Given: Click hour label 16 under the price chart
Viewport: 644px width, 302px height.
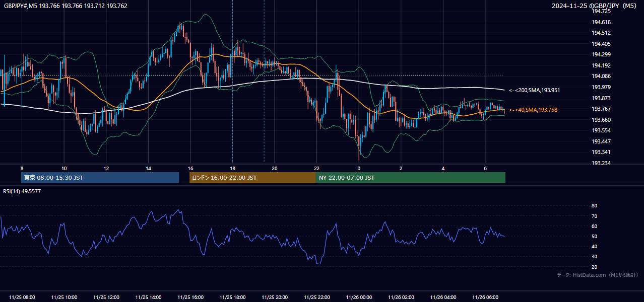Looking at the screenshot, I should (x=190, y=168).
